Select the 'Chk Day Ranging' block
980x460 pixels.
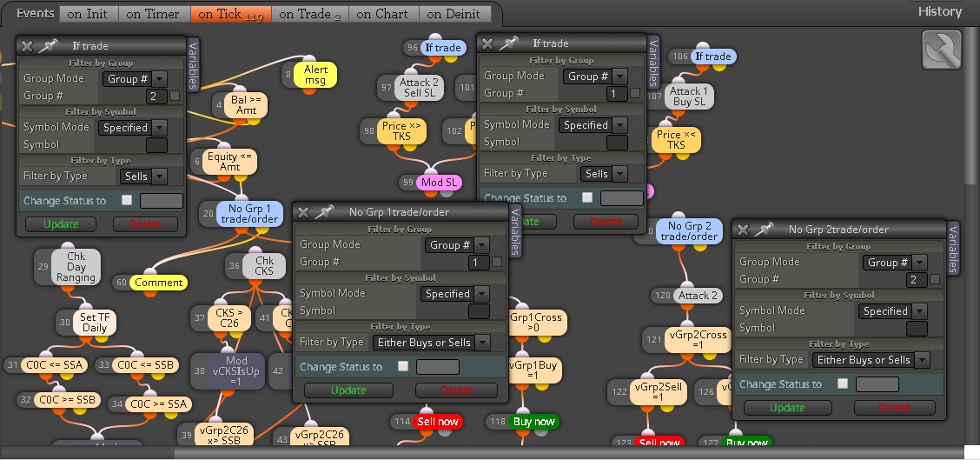[x=76, y=267]
